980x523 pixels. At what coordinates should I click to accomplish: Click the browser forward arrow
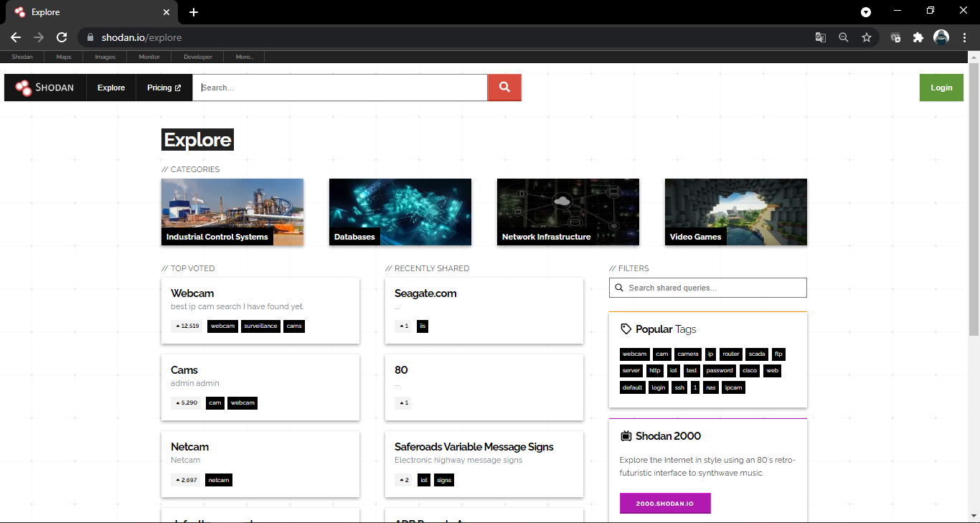click(x=39, y=37)
